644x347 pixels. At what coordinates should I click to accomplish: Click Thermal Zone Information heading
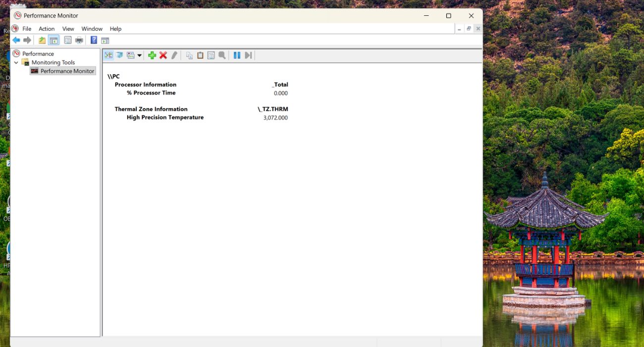point(151,109)
